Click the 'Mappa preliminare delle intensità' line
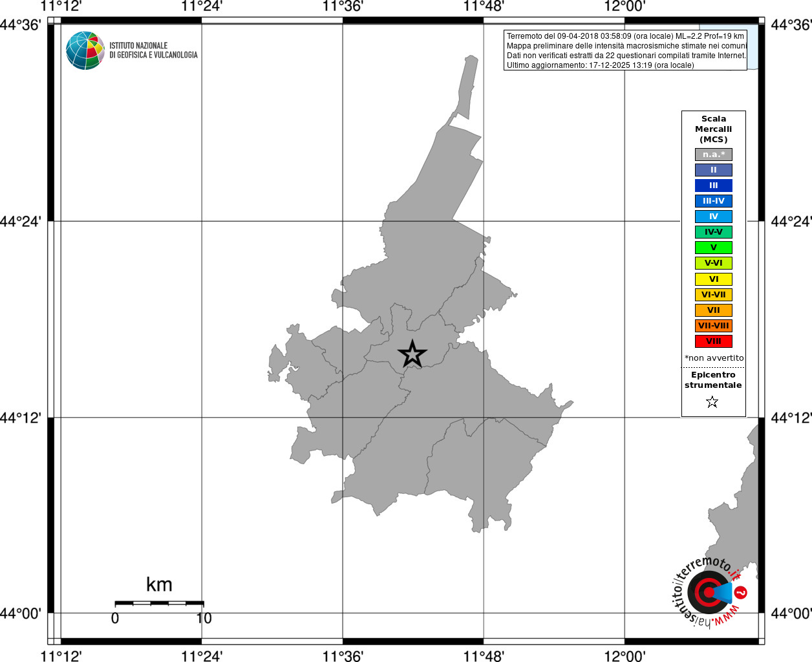Viewport: 812px width, 662px height. tap(626, 46)
